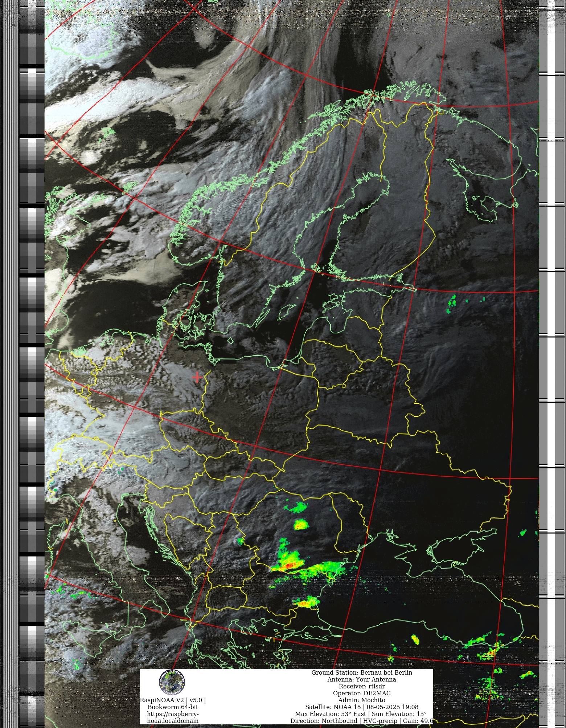
Task: Select the "Satellite: NOAA 15" date line
Action: tap(362, 707)
